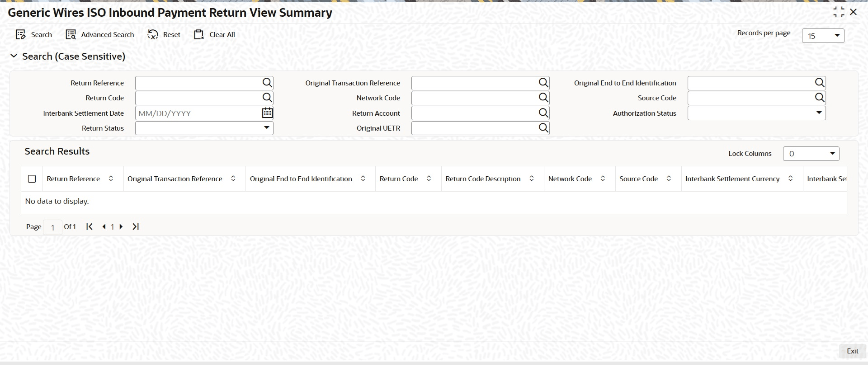The height and width of the screenshot is (367, 868).
Task: Open lookup for Return Code field
Action: point(267,98)
